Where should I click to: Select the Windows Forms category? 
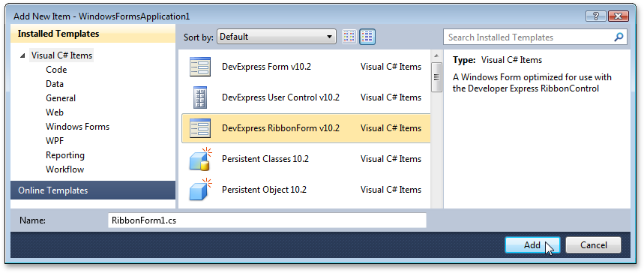(78, 127)
